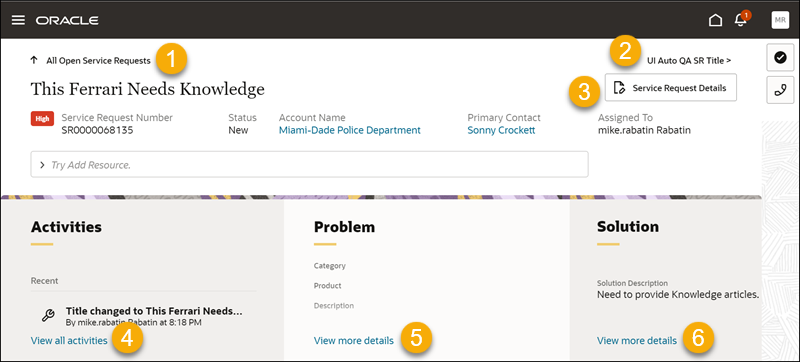
Task: Click the up arrow beside All Open Service Requests
Action: click(34, 60)
